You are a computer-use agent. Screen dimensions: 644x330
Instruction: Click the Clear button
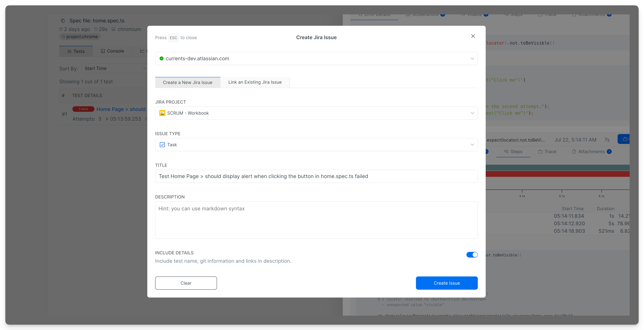pos(186,283)
